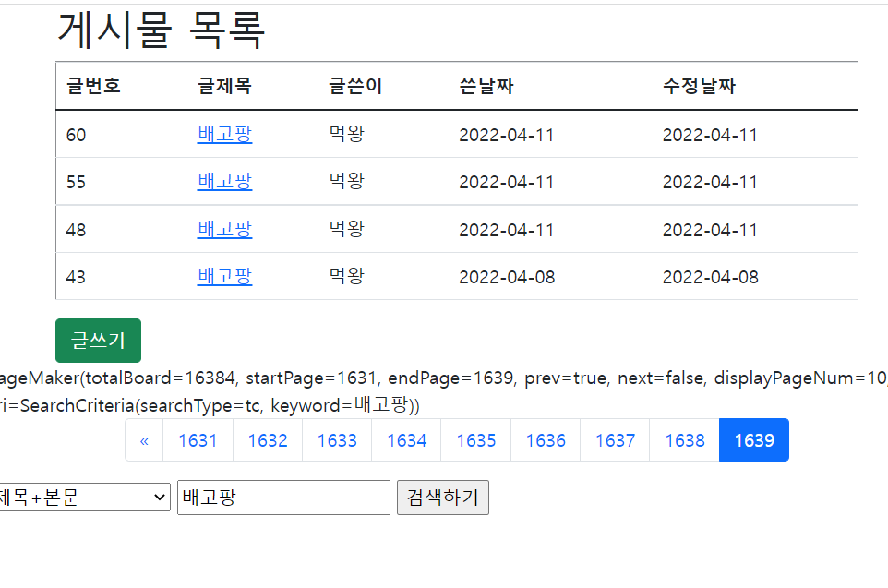Screen dimensions: 888x588
Task: Click the 검색하기 search button
Action: 443,498
